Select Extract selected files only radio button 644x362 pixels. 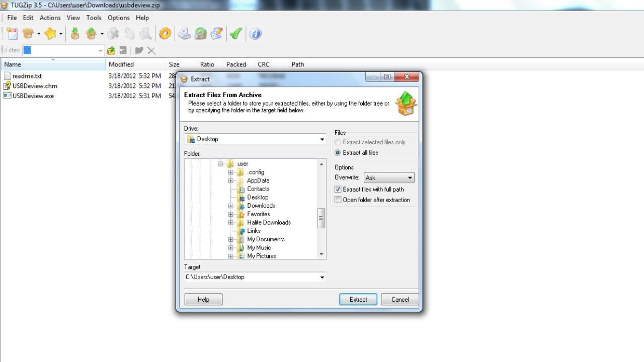(338, 142)
